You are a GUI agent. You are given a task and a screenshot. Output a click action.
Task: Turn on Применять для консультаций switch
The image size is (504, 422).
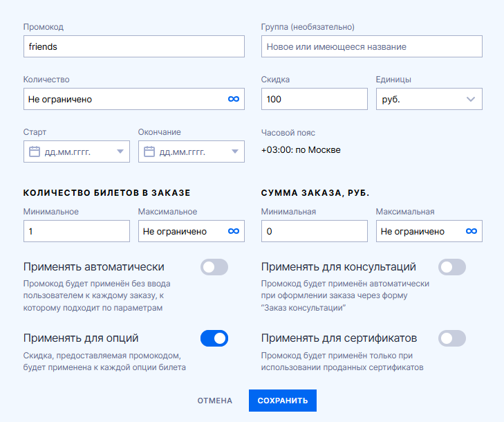click(452, 267)
